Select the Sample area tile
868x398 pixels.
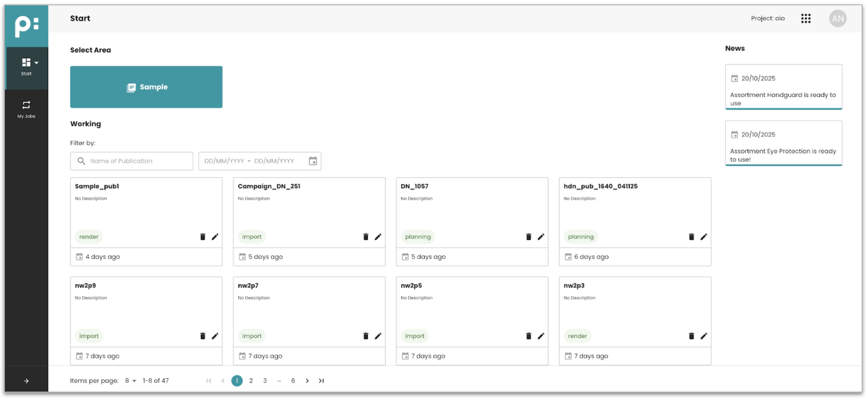(x=146, y=87)
